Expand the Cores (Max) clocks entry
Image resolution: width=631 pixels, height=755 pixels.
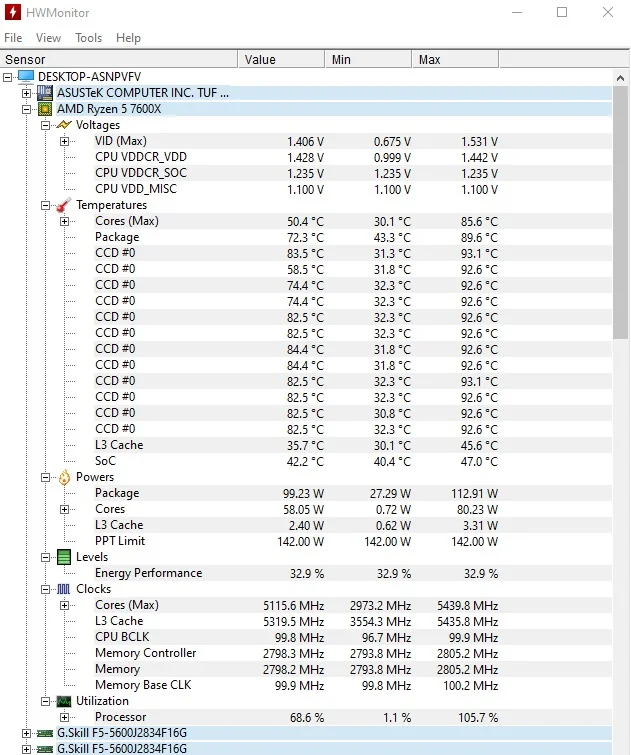coord(65,605)
